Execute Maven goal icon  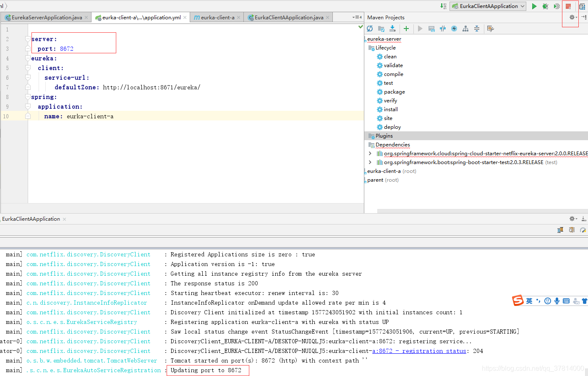coord(431,29)
